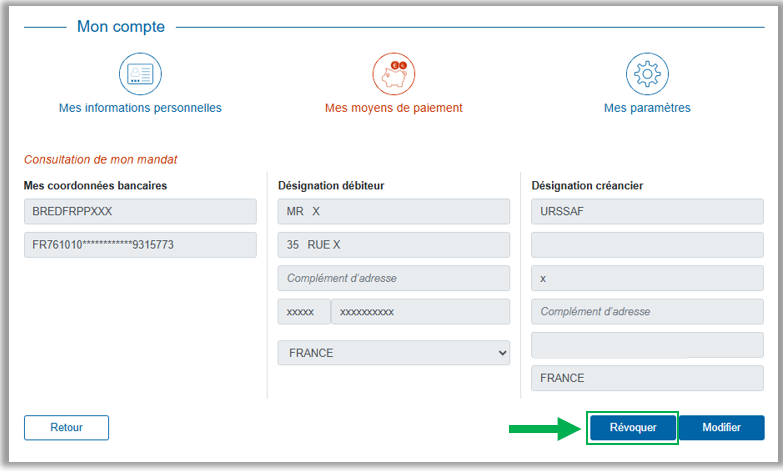Go to the Mes paramètres label
Screen dimensions: 783x471
tap(647, 108)
